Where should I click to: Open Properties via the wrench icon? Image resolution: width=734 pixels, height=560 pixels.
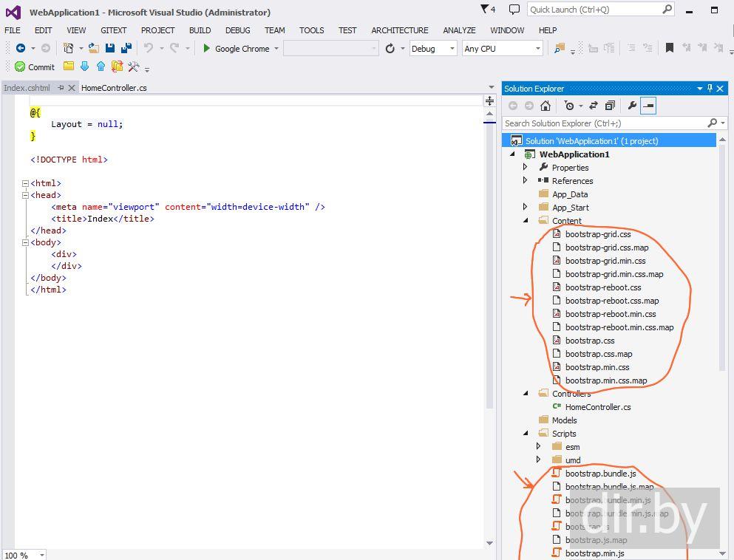[x=632, y=106]
